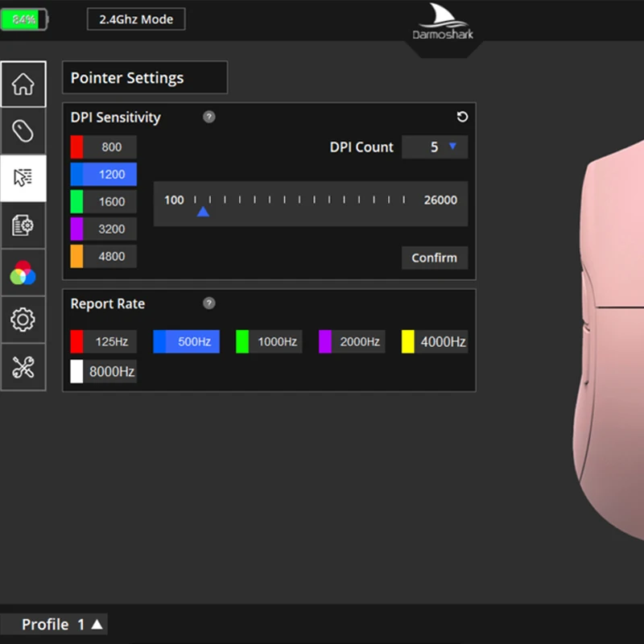Screen dimensions: 644x644
Task: Click the 100 minimum DPI label
Action: (x=174, y=200)
